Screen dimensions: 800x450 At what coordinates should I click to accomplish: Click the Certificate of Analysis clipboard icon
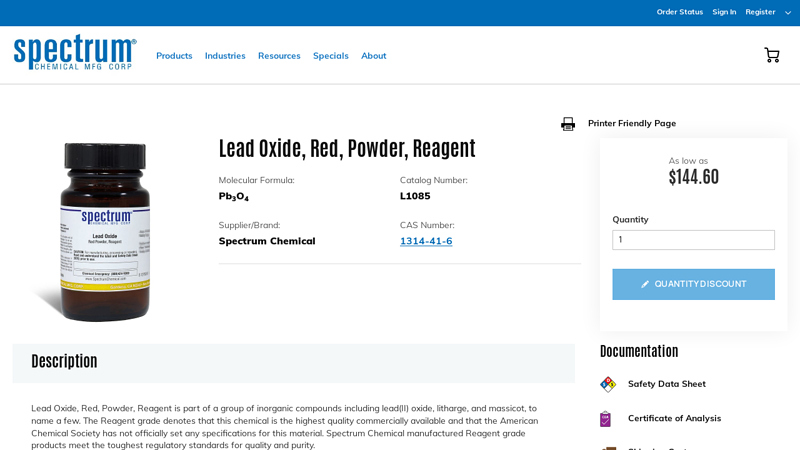coord(606,419)
